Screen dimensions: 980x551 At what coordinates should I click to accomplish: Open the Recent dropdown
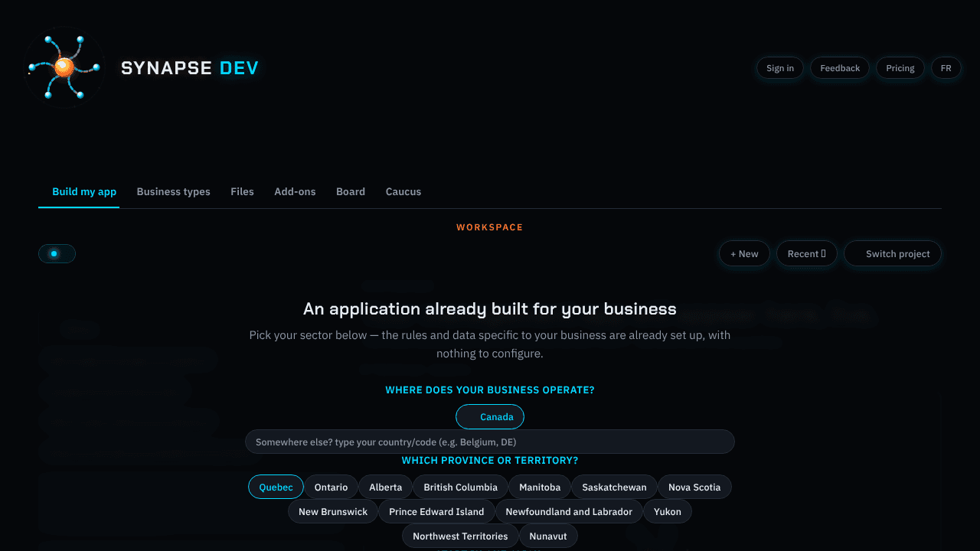click(x=807, y=253)
